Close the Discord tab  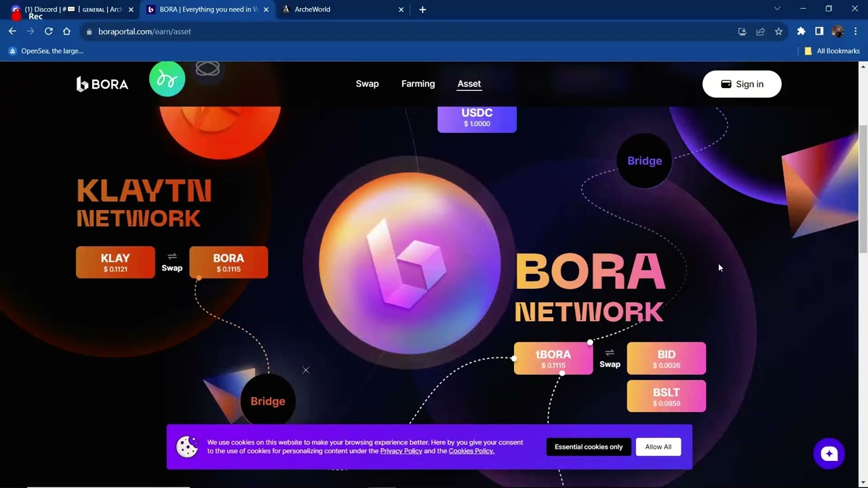(131, 9)
